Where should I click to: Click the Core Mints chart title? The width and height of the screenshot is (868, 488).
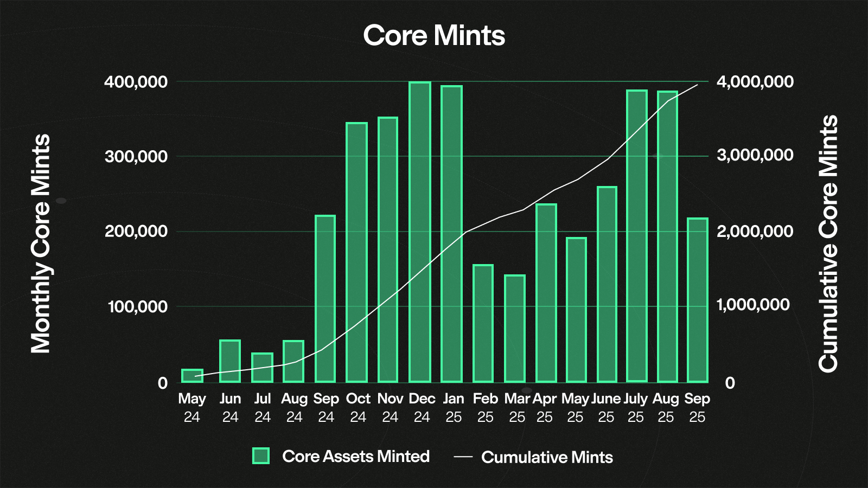[x=434, y=36]
